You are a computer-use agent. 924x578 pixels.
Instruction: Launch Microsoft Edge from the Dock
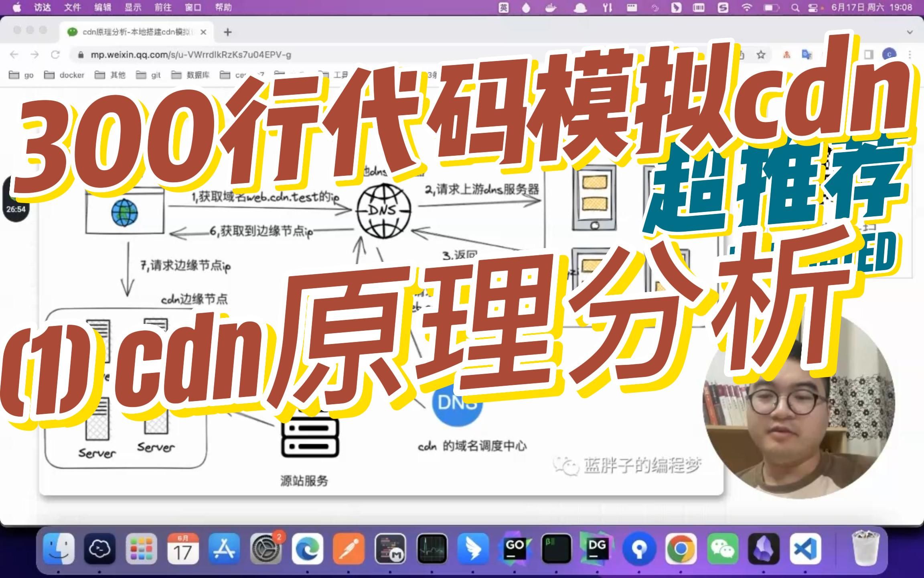click(x=308, y=549)
